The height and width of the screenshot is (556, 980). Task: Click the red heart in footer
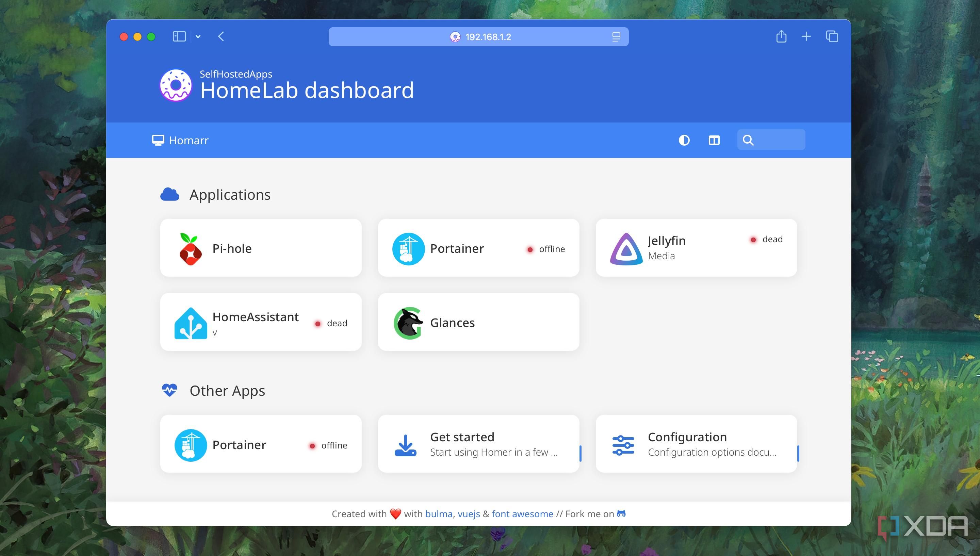395,514
